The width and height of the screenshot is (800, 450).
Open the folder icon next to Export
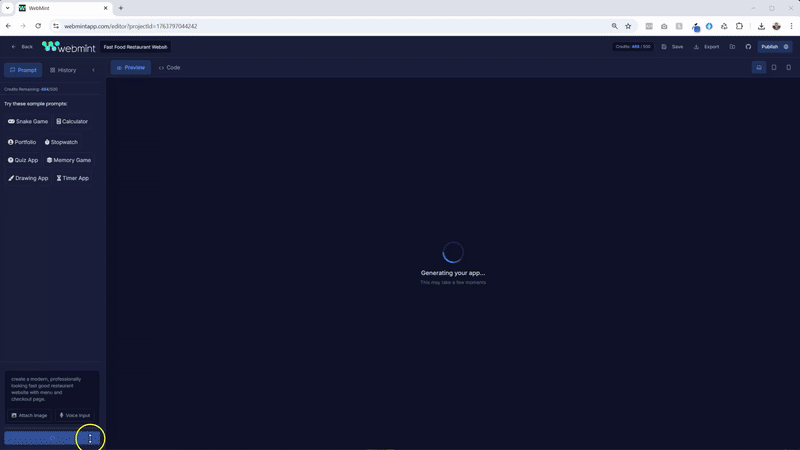coord(732,47)
